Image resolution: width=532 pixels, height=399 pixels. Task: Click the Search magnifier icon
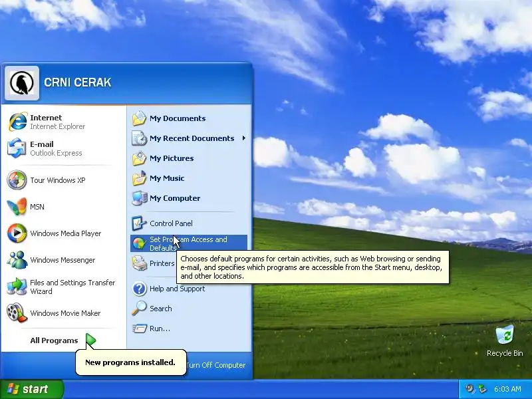pyautogui.click(x=139, y=309)
